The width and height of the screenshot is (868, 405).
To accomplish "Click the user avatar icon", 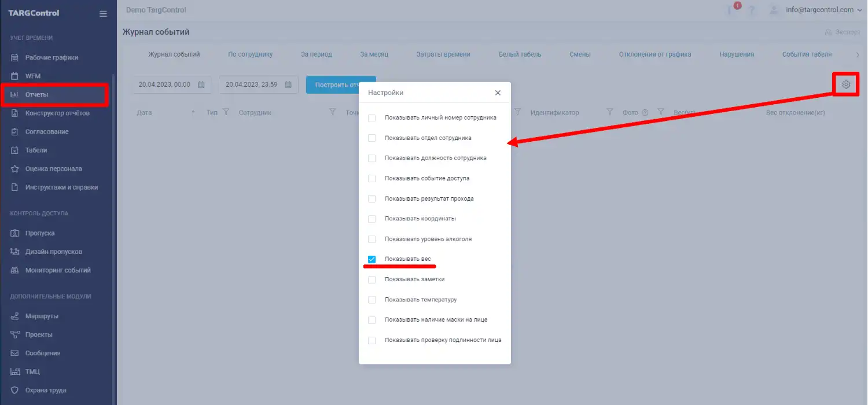I will 773,10.
